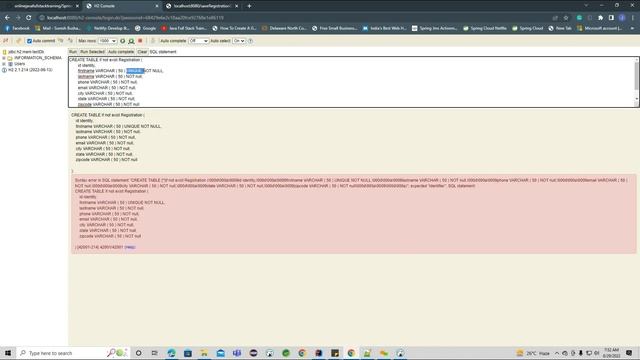Show more bookmarks overflow arrow
The width and height of the screenshot is (640, 360).
(x=632, y=29)
